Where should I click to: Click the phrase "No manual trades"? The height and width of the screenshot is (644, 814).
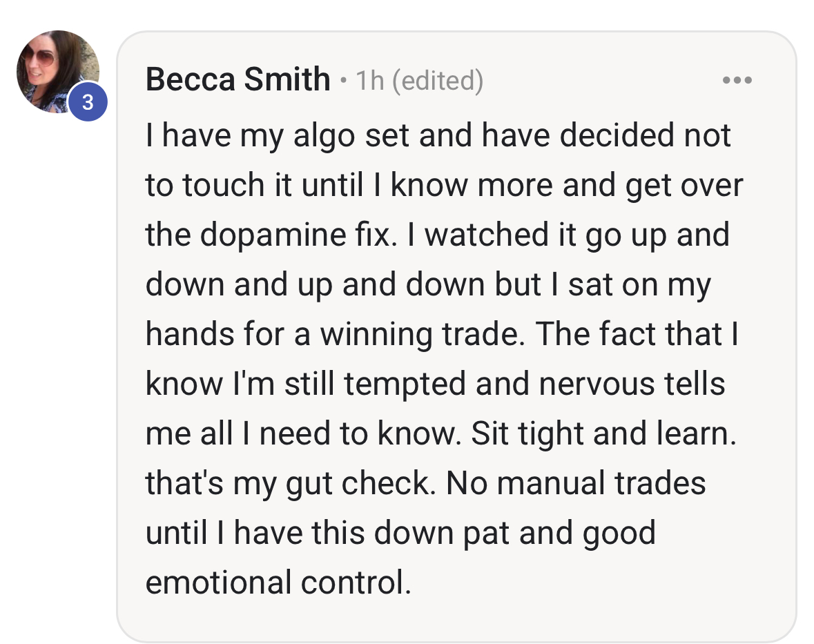(x=576, y=483)
